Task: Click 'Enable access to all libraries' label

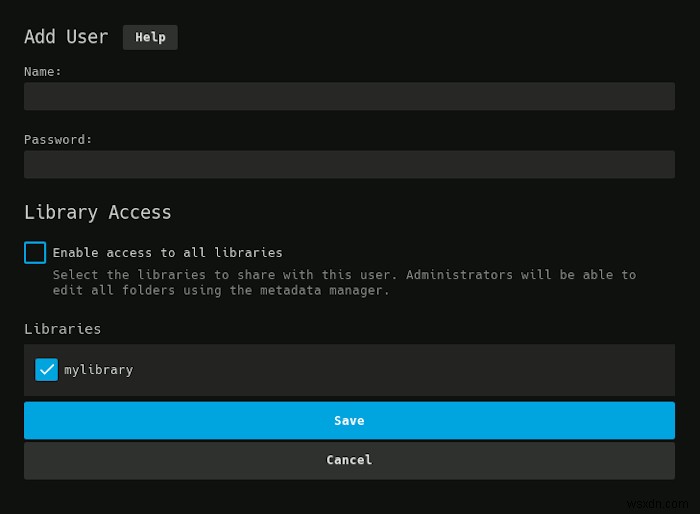Action: (167, 253)
